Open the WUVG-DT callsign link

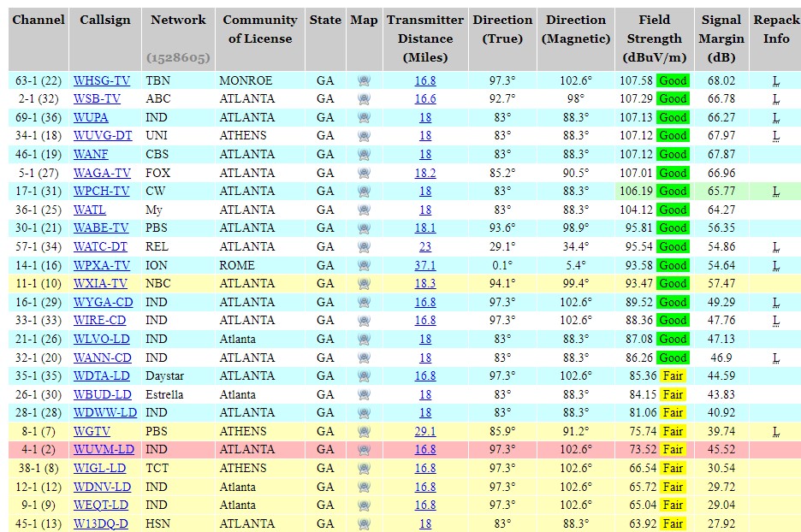[x=103, y=136]
